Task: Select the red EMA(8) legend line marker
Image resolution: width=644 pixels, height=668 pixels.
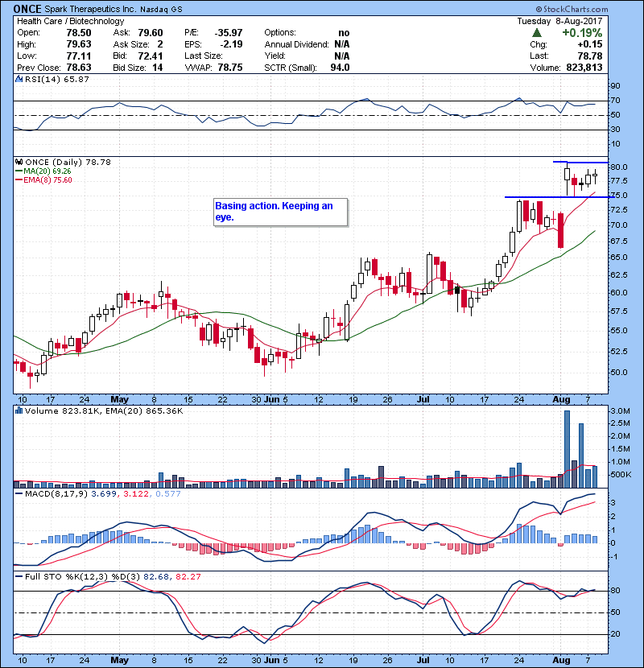Action: point(19,179)
